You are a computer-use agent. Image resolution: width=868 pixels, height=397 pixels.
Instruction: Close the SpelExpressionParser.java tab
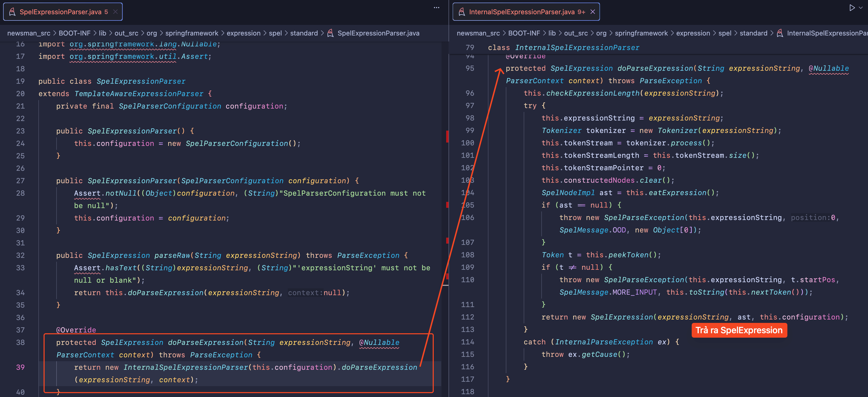[x=115, y=12]
